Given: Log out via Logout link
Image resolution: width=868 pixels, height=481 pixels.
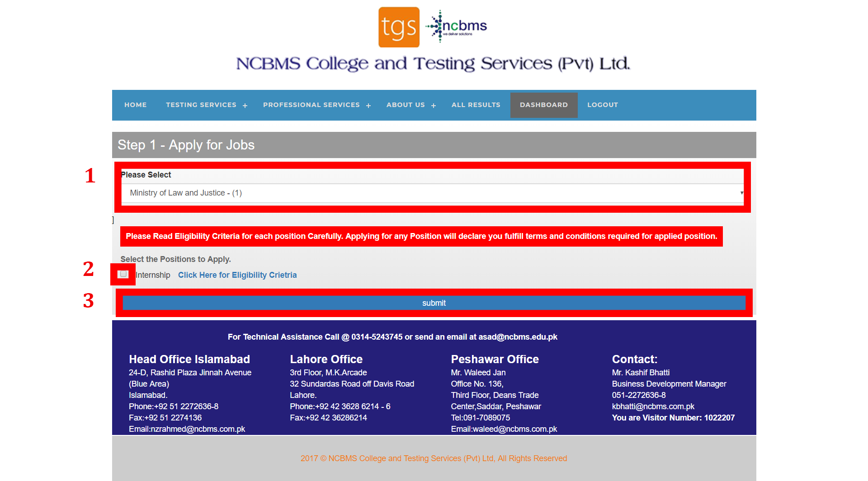Looking at the screenshot, I should click(603, 105).
